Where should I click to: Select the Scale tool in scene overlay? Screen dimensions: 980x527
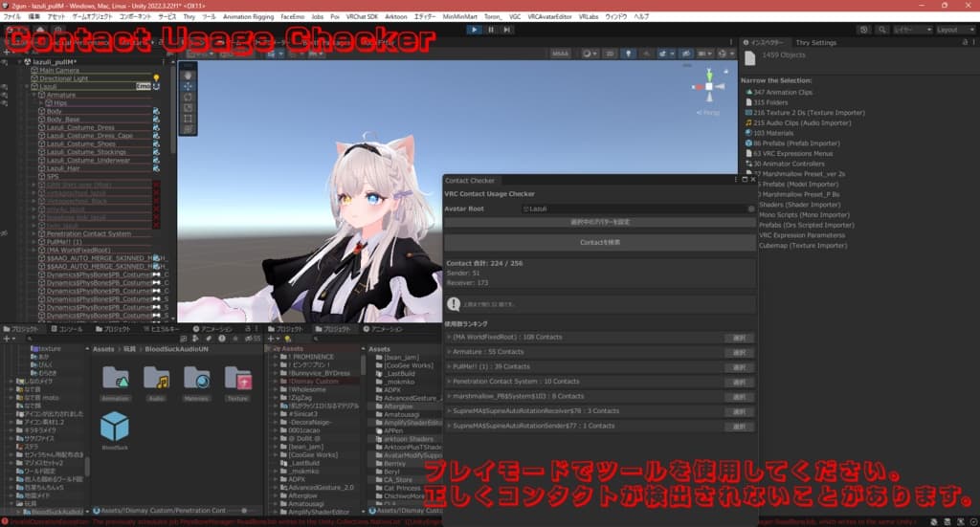(188, 107)
